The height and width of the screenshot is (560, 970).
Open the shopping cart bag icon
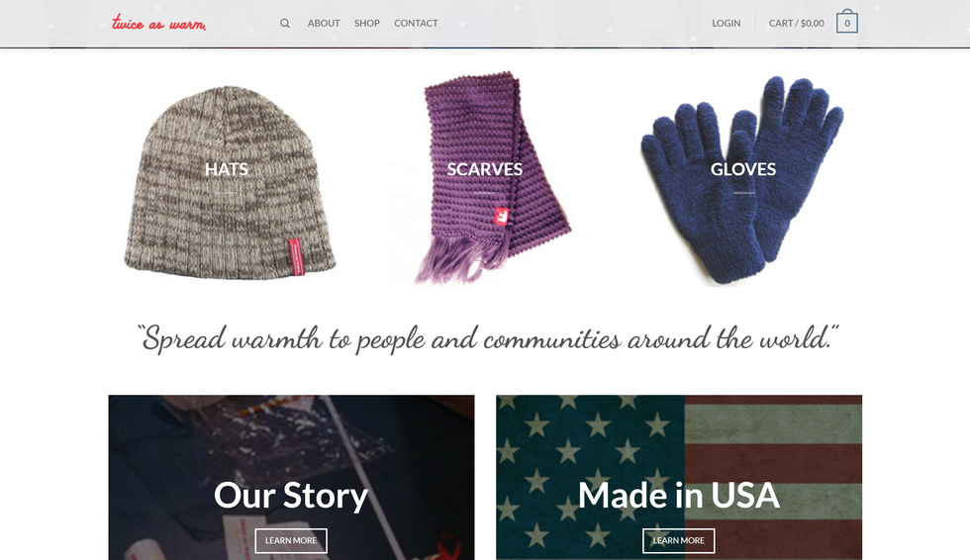click(x=847, y=22)
